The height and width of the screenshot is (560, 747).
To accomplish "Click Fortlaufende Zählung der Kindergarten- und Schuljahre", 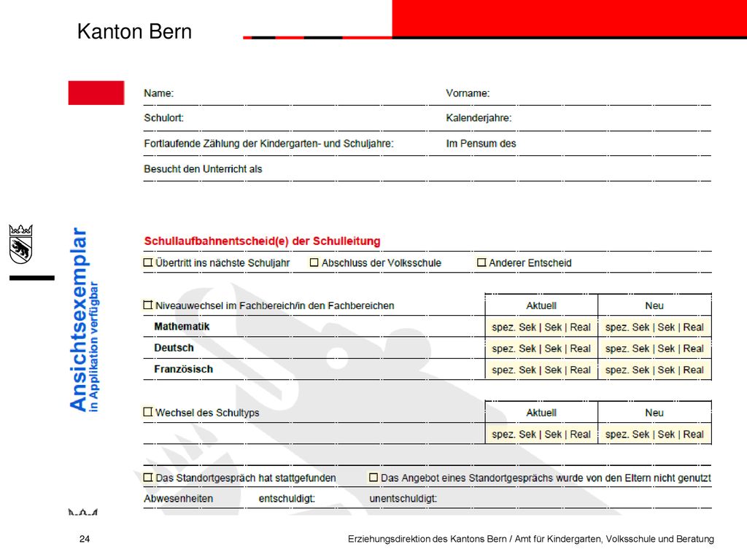I will pos(268,144).
